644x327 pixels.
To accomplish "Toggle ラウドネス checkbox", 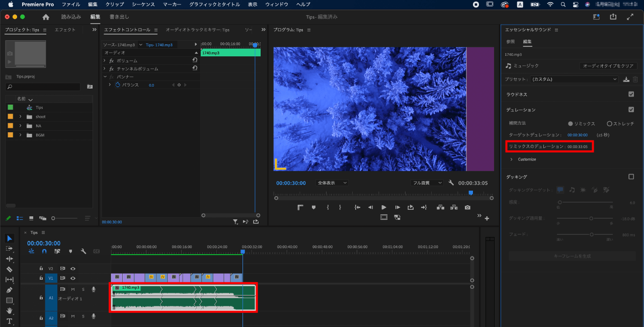I will (631, 94).
